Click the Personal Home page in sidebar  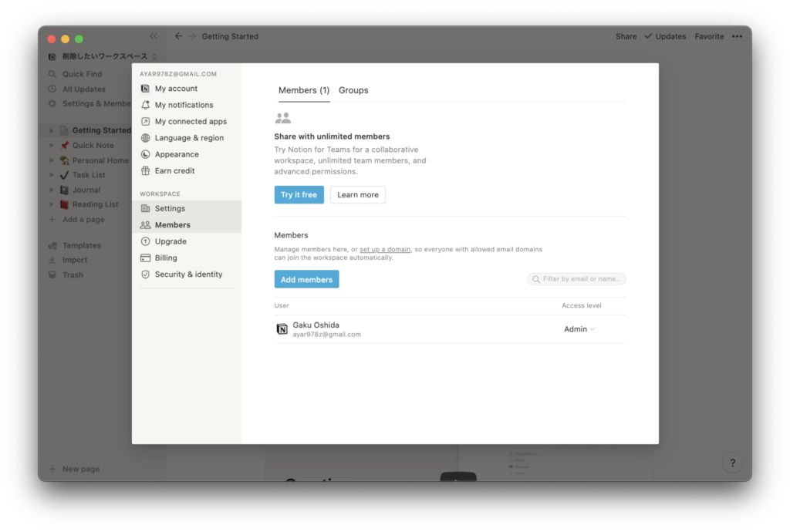point(100,160)
